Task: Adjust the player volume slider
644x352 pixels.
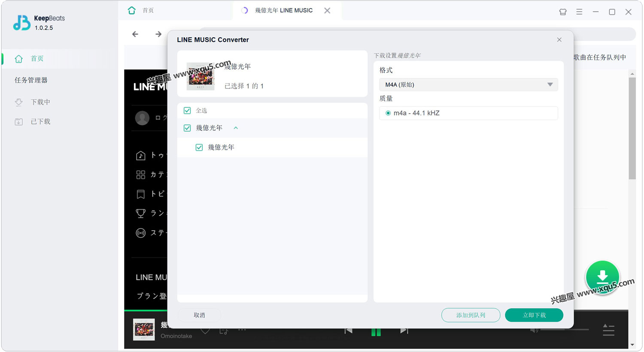Action: 565,330
